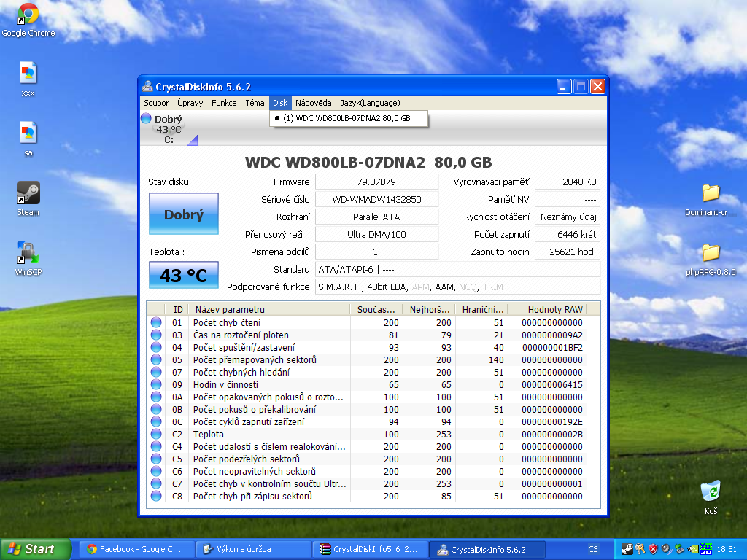Open the Soubor menu
The height and width of the screenshot is (560, 747).
click(156, 103)
